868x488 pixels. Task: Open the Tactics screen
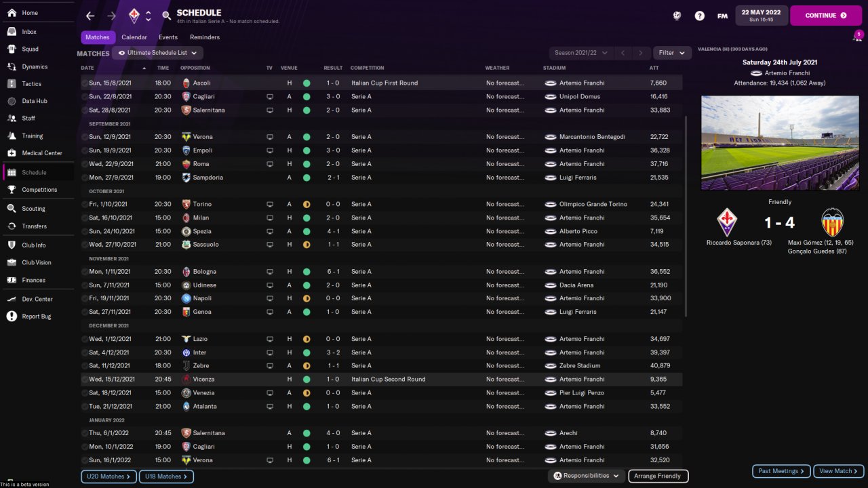tap(37, 84)
